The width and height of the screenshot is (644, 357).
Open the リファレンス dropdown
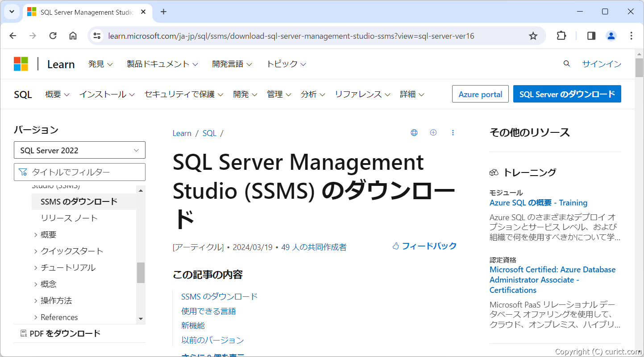(362, 94)
